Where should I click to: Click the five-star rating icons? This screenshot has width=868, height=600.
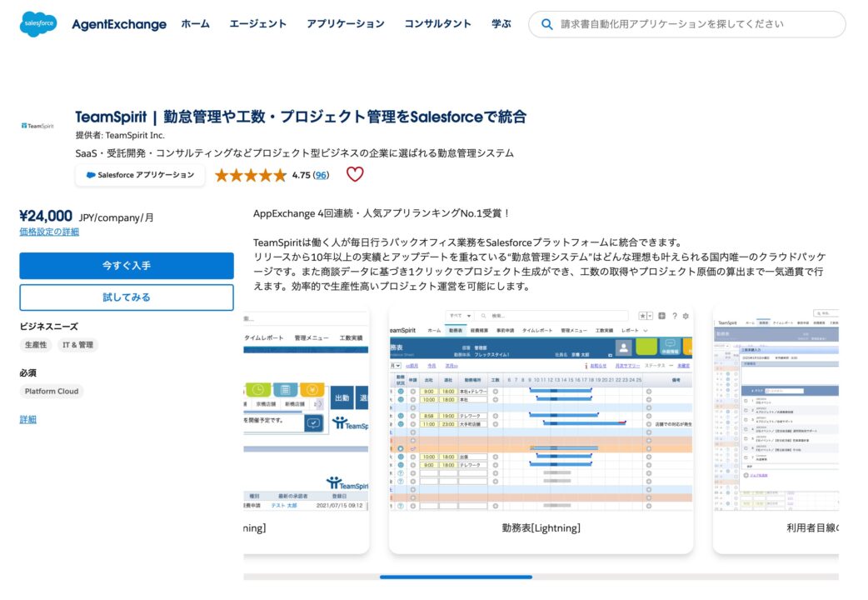click(x=250, y=175)
